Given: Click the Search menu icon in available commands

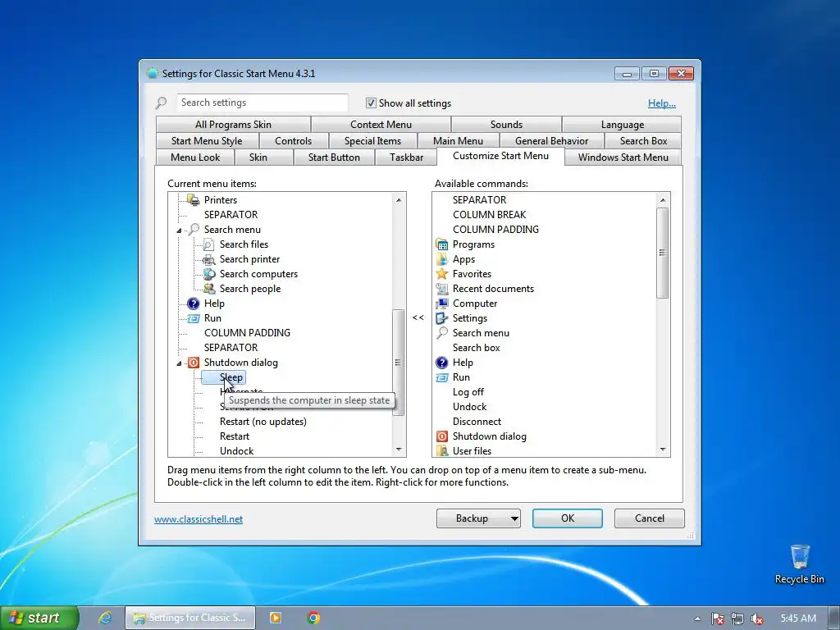Looking at the screenshot, I should tap(442, 333).
